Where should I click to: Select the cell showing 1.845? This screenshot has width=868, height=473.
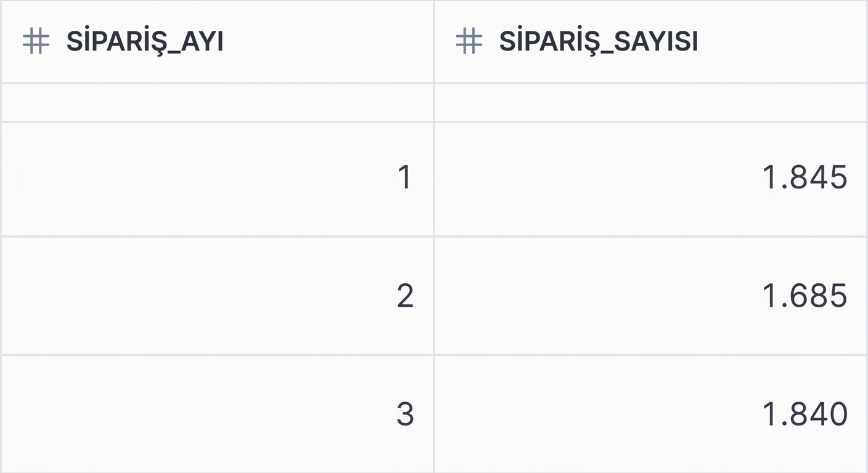pos(805,178)
